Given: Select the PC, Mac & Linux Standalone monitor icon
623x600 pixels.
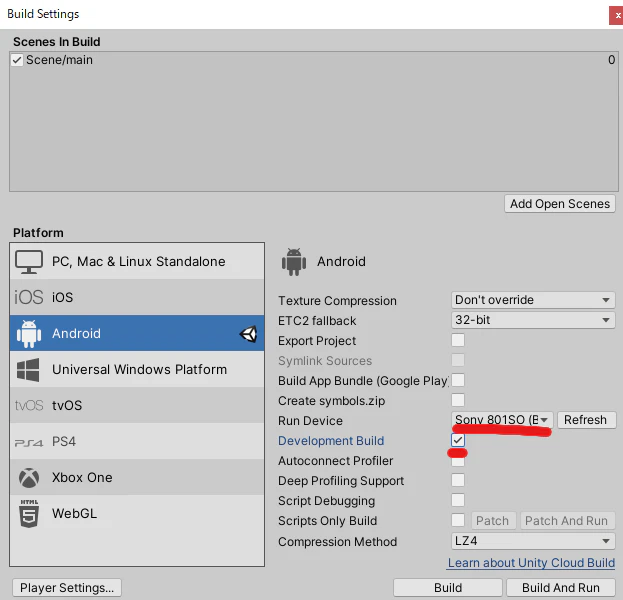Looking at the screenshot, I should click(29, 262).
